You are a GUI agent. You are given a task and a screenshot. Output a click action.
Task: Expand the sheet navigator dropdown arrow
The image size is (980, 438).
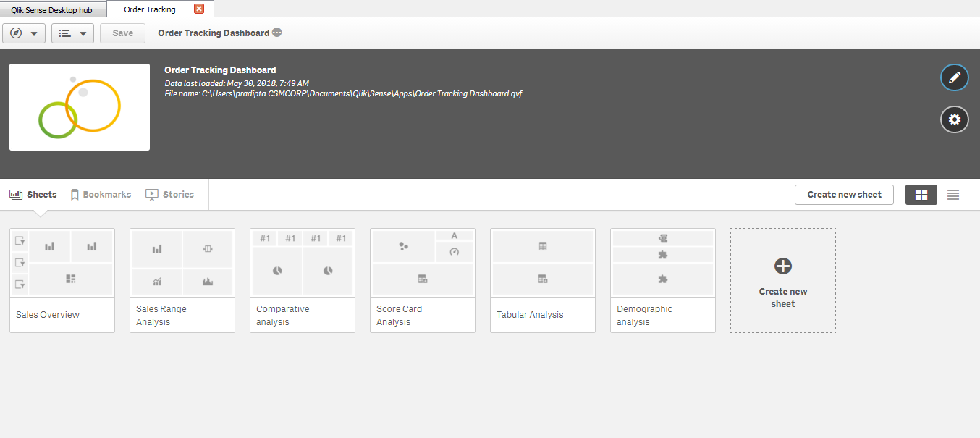tap(84, 33)
